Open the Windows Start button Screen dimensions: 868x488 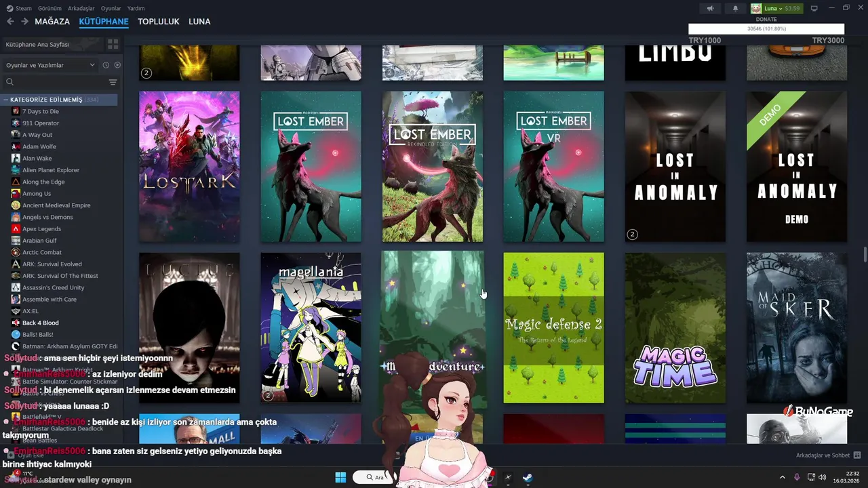tap(340, 477)
